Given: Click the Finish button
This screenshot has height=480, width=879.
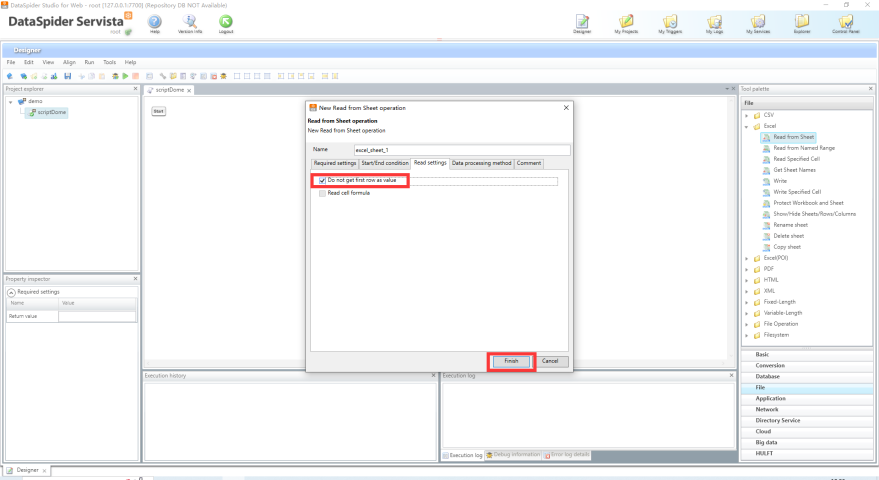Looking at the screenshot, I should point(511,361).
